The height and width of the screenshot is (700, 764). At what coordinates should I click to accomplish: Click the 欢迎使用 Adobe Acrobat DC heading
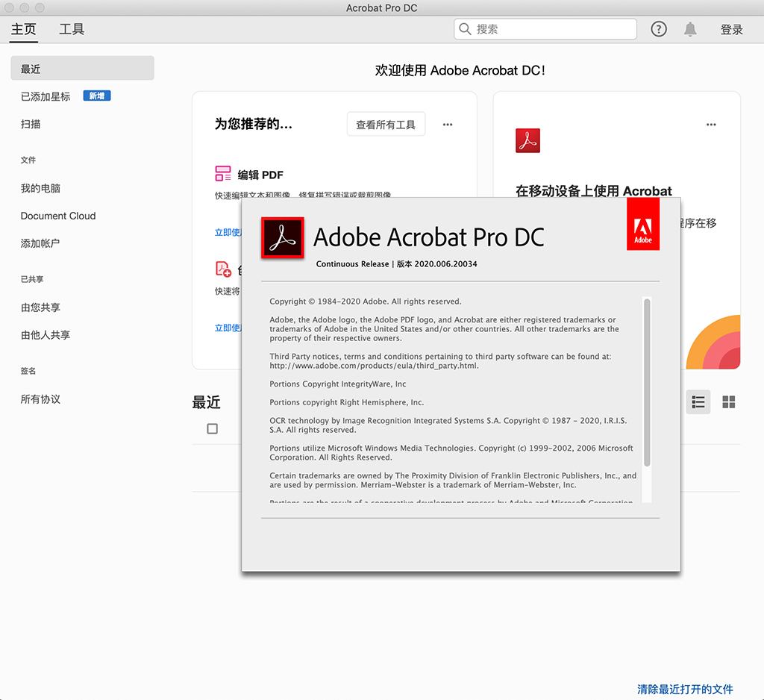[460, 70]
